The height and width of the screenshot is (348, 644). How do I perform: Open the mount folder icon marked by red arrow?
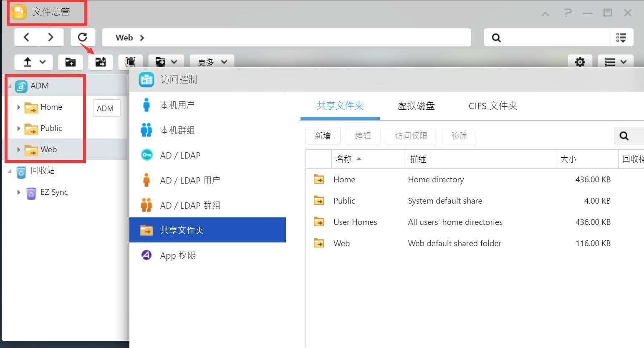(x=100, y=62)
